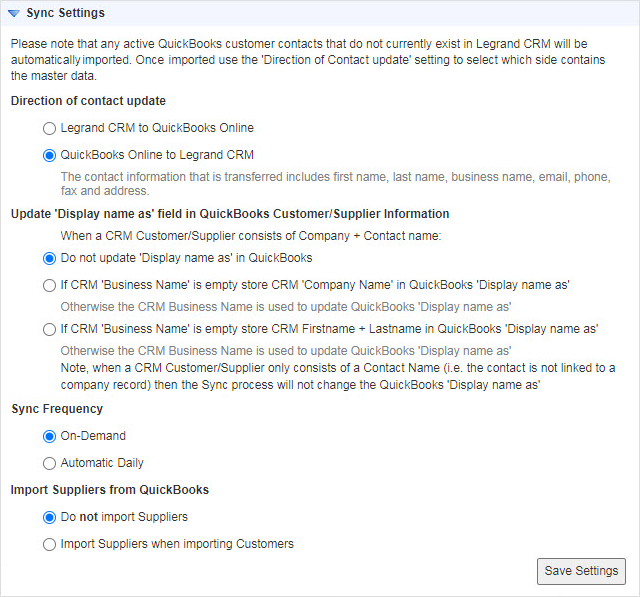Image resolution: width=640 pixels, height=597 pixels.
Task: Click the 'Direction of contact update' heading
Action: (88, 101)
